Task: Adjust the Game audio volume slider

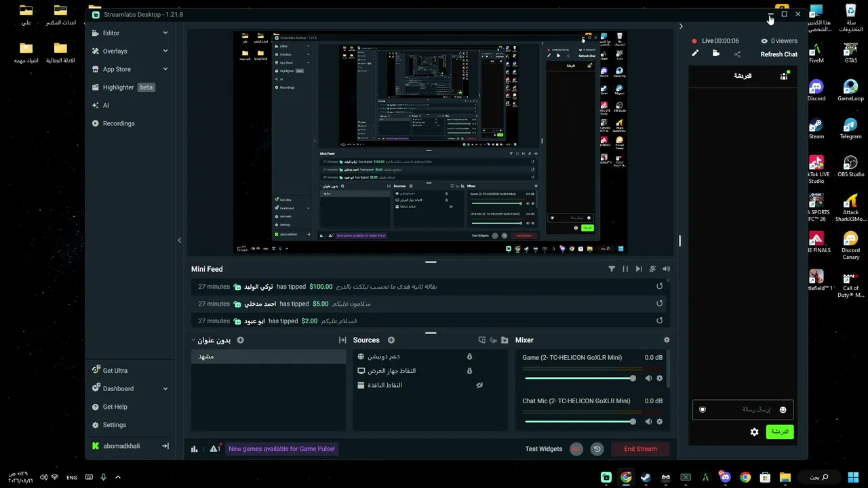Action: coord(580,378)
